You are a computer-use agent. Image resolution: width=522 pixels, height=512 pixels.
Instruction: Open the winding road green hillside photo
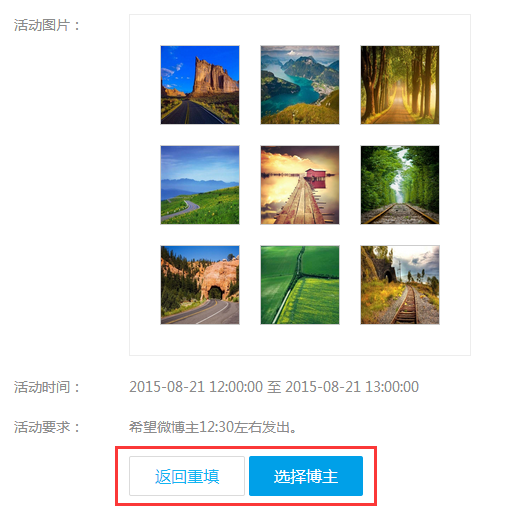click(x=200, y=185)
